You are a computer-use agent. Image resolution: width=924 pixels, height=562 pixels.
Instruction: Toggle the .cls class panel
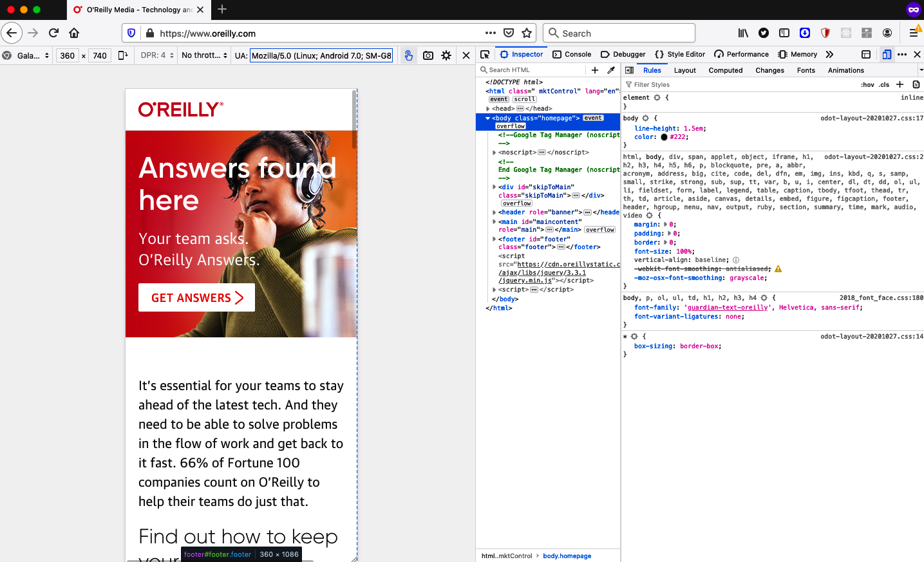(x=885, y=85)
